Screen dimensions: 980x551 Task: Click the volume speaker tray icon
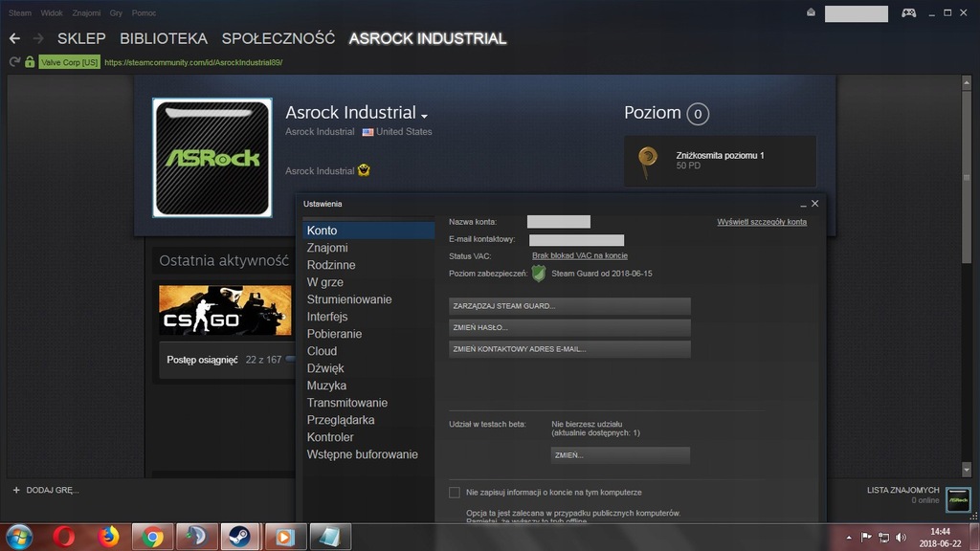coord(901,538)
